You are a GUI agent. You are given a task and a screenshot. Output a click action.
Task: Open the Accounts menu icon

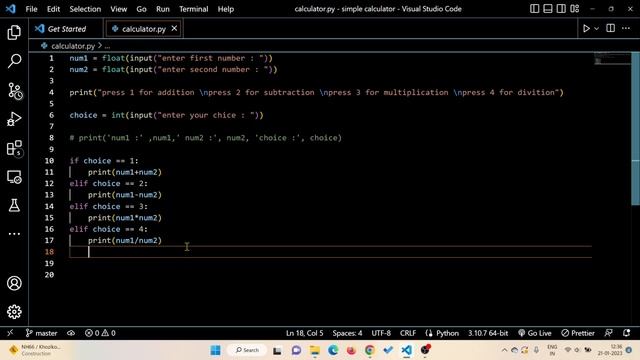tap(14, 283)
